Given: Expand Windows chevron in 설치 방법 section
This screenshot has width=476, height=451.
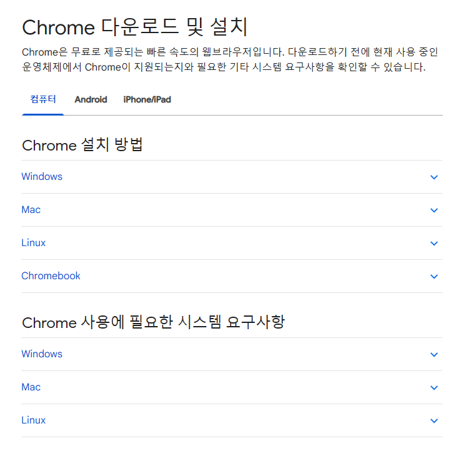Looking at the screenshot, I should coord(434,177).
